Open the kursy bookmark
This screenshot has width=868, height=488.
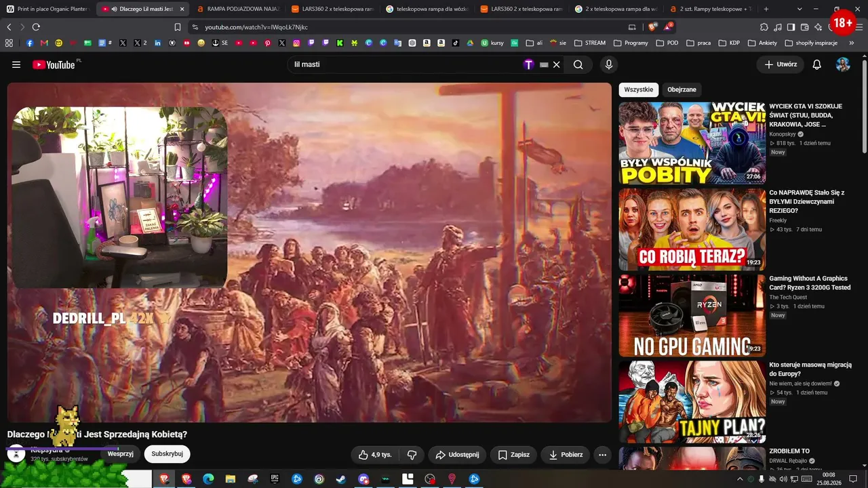(492, 43)
